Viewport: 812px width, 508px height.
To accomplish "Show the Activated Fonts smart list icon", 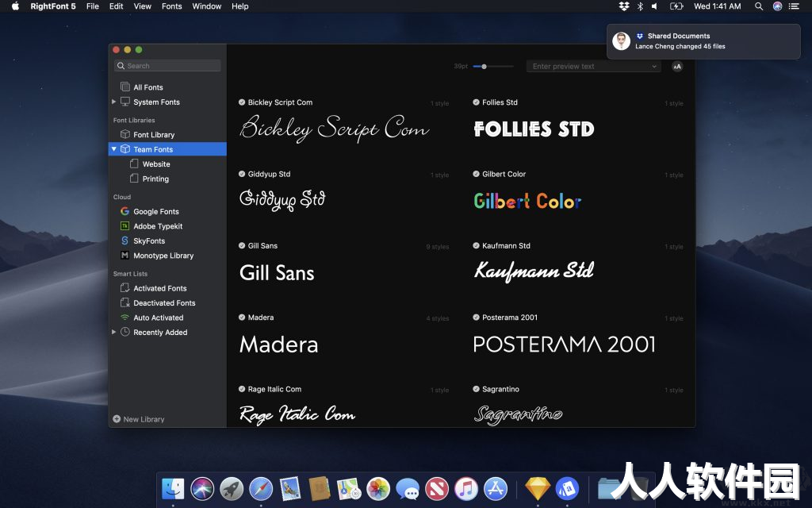I will click(124, 287).
